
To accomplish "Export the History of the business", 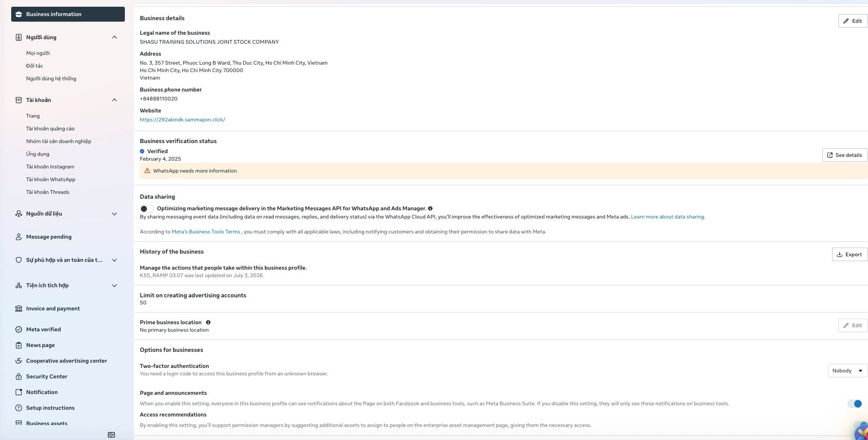I will click(849, 254).
